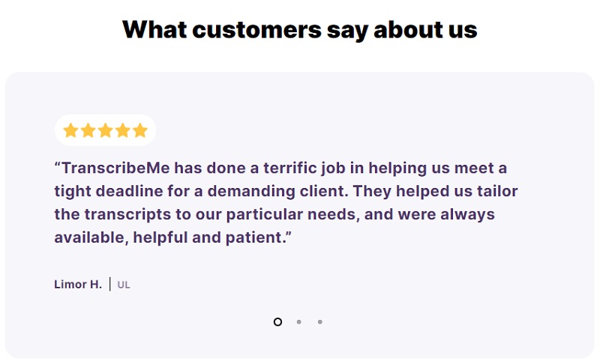
Task: Switch to the second testimonial dot
Action: coord(298,322)
